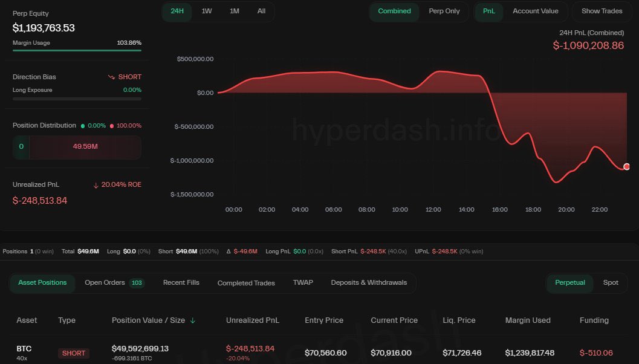
Task: Click the 103.86% margin usage figure
Action: pyautogui.click(x=129, y=43)
